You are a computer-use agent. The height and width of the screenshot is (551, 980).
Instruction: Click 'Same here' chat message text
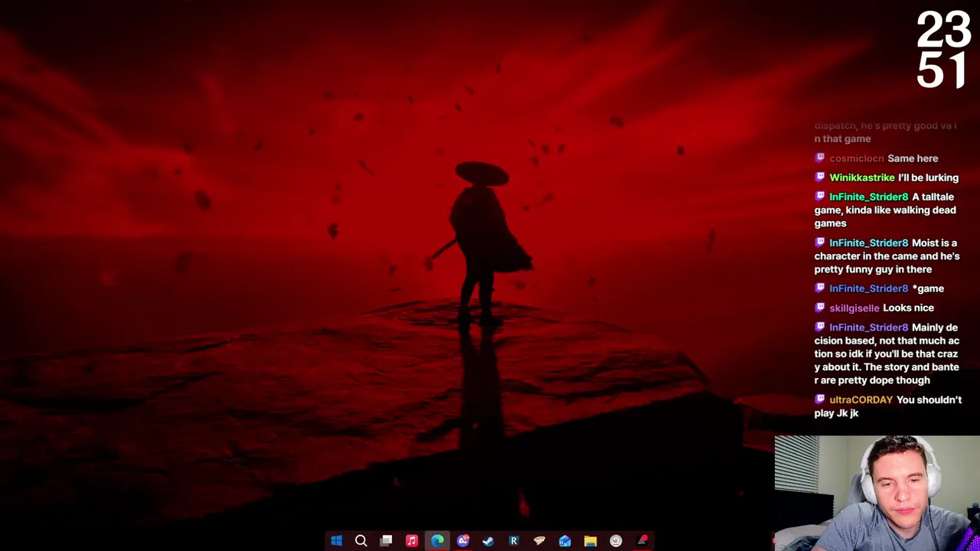913,158
